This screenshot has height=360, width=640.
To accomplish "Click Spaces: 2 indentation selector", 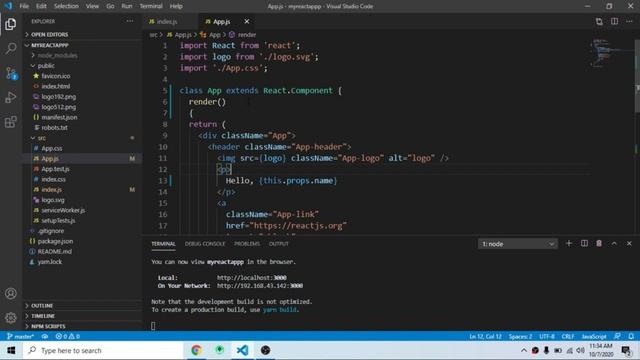I will 520,336.
